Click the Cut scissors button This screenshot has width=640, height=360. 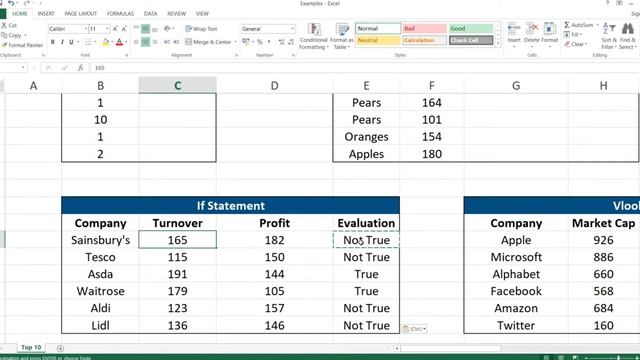[9, 25]
